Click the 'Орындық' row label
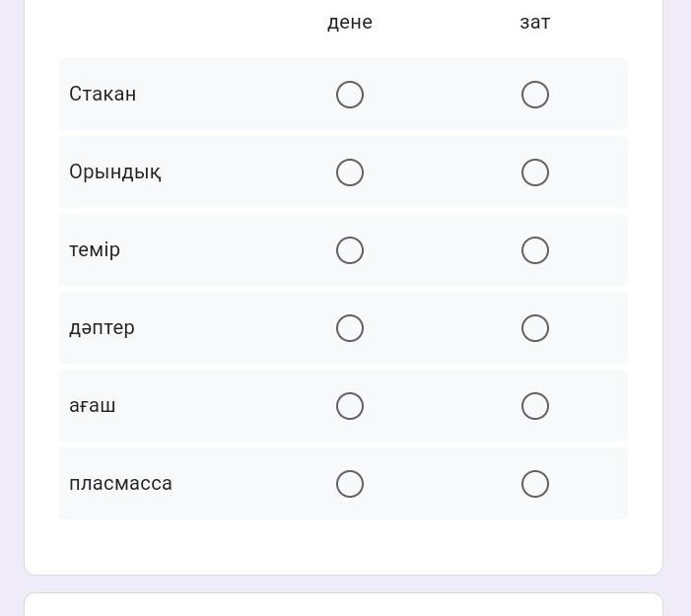691x616 pixels. (115, 172)
